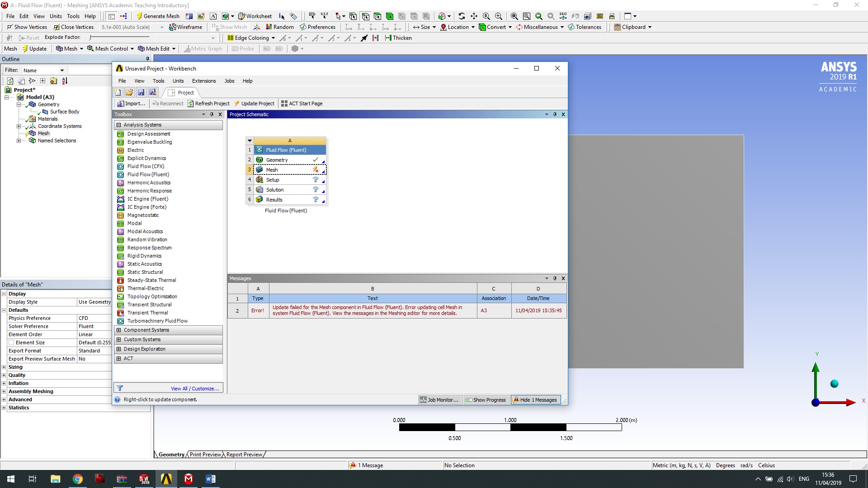
Task: Click the Tolerances button
Action: 585,27
